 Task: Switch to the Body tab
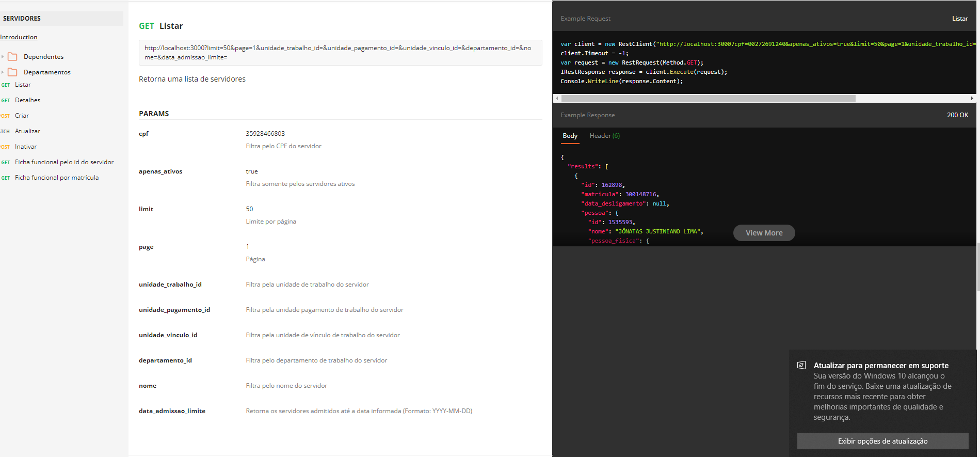click(570, 136)
